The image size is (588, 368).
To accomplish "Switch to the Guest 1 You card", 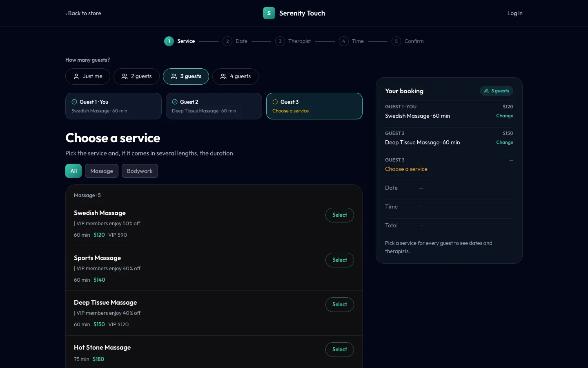I will (x=114, y=106).
